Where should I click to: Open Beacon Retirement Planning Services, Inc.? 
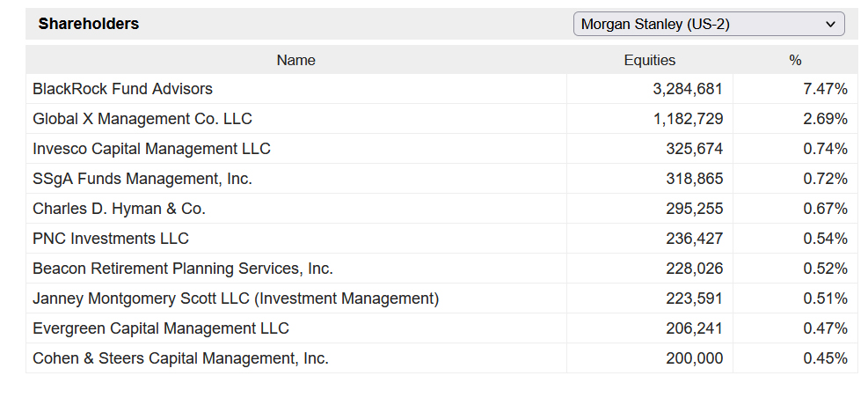tap(183, 269)
